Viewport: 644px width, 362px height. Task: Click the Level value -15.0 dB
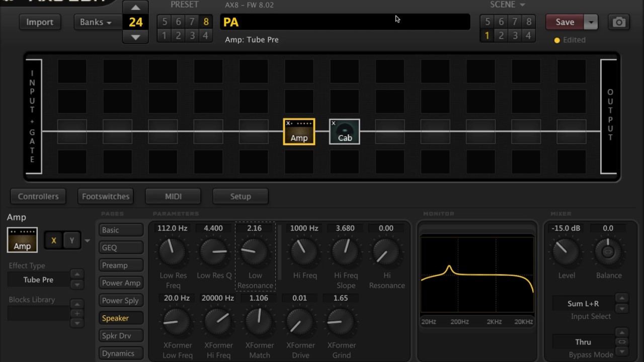pos(566,228)
